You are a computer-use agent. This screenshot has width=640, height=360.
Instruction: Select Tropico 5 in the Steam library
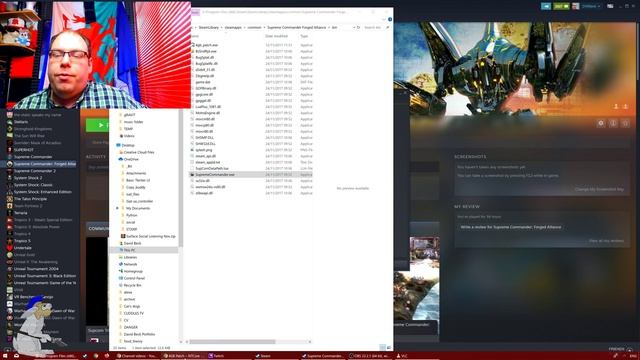[x=22, y=241]
